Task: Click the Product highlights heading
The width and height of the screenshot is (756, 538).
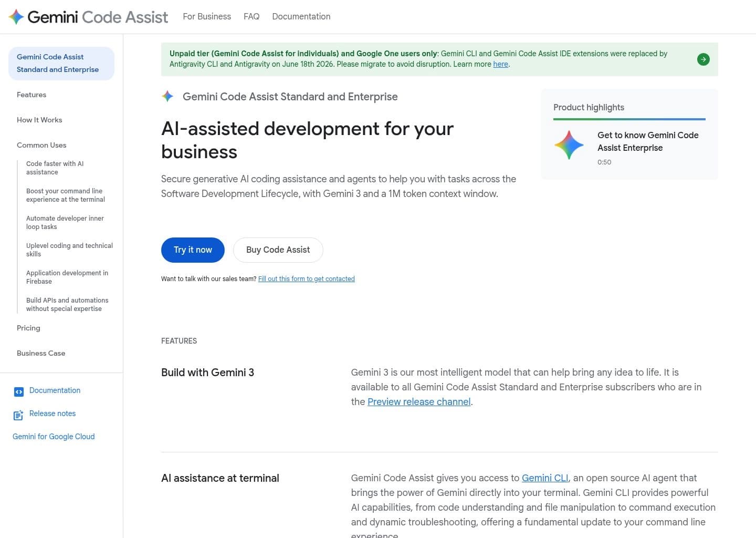Action: (x=589, y=108)
